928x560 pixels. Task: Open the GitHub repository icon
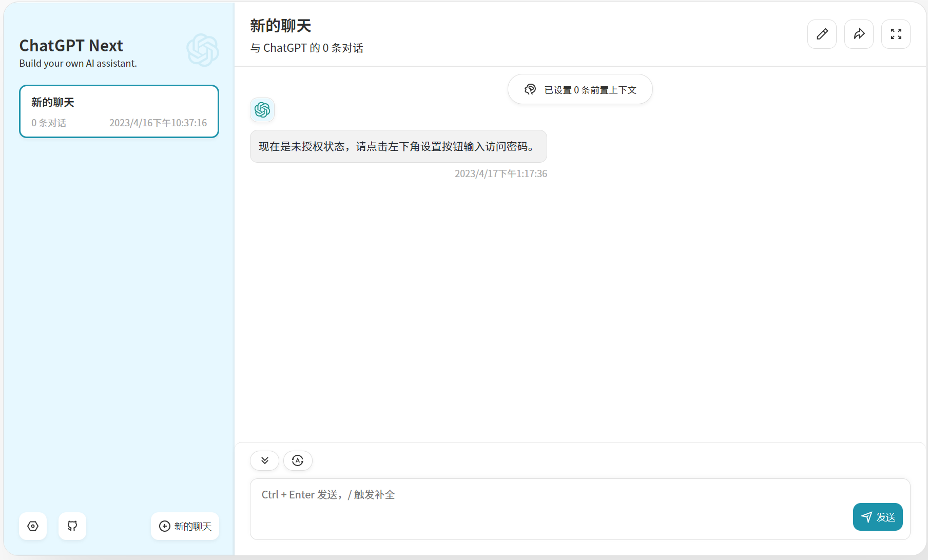click(x=72, y=526)
